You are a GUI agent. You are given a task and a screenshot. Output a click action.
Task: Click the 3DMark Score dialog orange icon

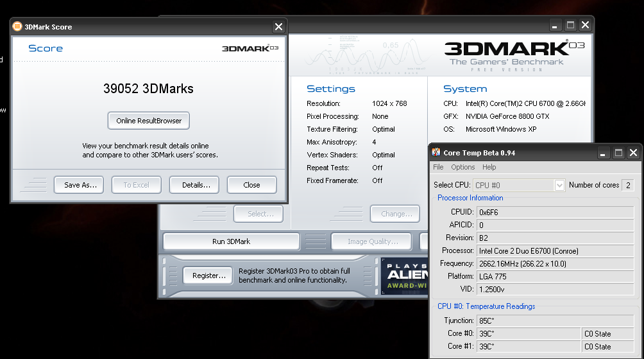pos(17,27)
